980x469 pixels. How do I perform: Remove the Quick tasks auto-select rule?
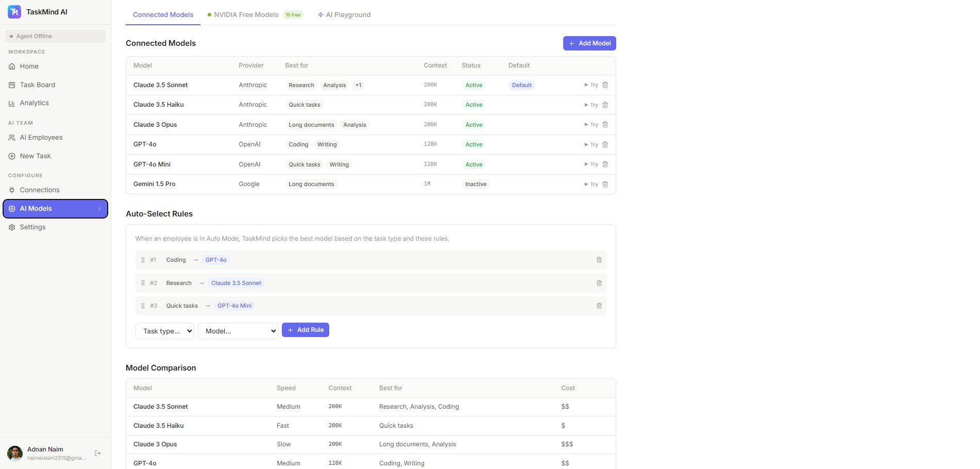pos(599,306)
